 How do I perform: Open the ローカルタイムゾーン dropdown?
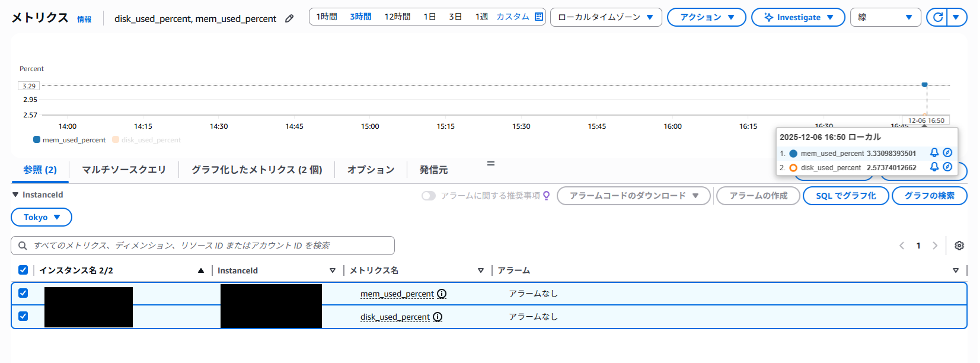(x=605, y=17)
